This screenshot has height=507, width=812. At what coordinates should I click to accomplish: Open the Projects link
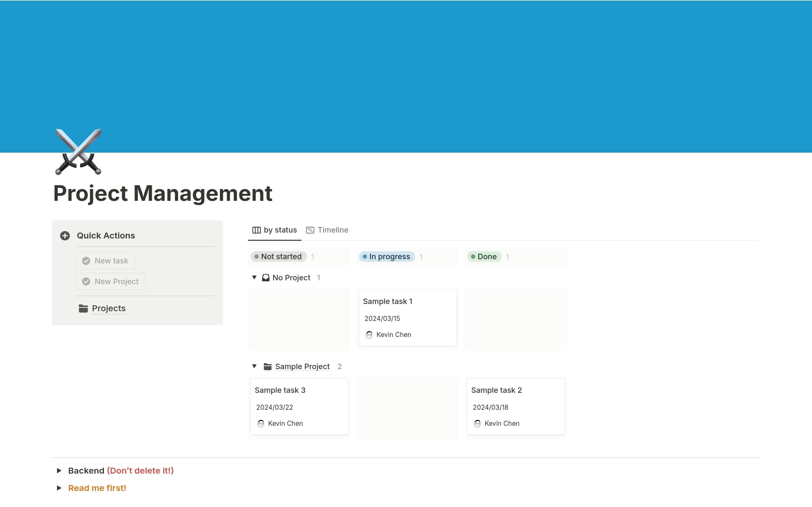pos(108,308)
